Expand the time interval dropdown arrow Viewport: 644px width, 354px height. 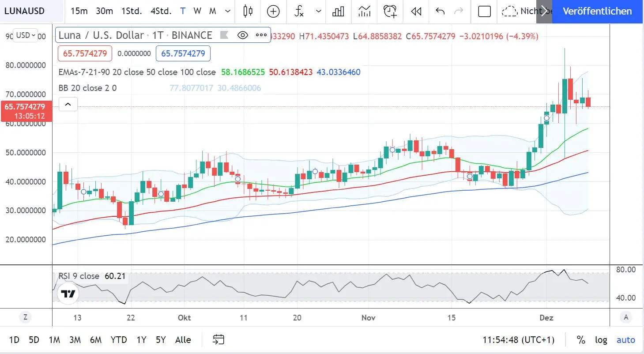[227, 11]
